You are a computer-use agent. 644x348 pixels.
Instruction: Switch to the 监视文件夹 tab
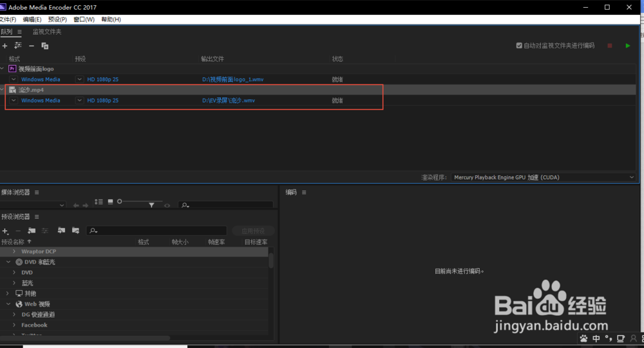(47, 32)
